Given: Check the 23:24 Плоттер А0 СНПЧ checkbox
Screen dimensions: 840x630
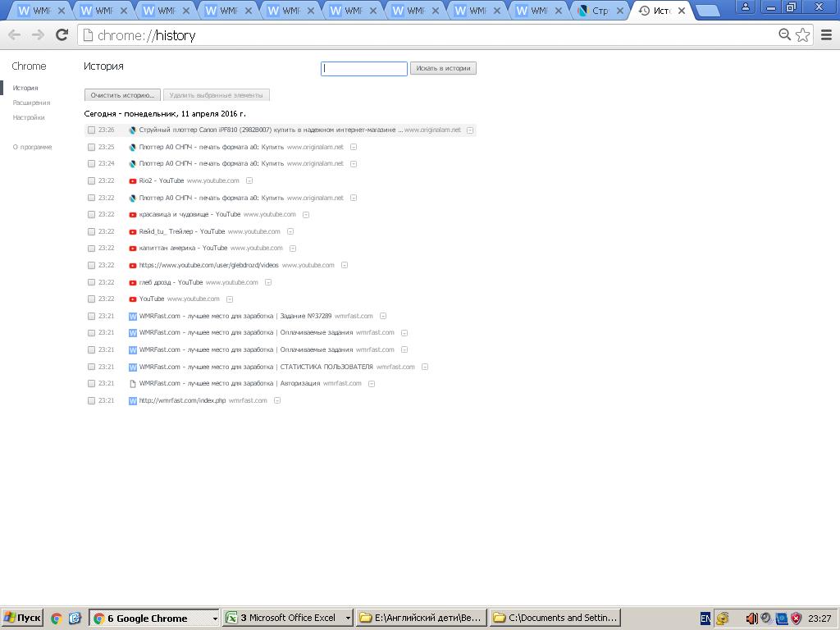Looking at the screenshot, I should [91, 164].
